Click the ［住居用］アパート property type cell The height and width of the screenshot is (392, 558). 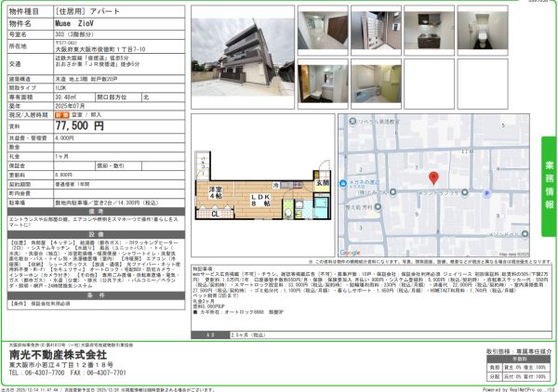pos(119,11)
